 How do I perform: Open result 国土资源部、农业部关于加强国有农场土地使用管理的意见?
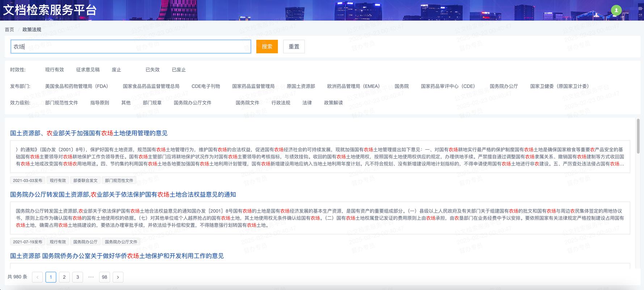tap(89, 133)
